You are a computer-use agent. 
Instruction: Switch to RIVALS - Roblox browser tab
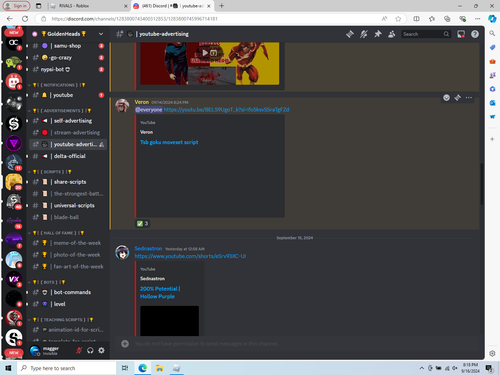89,6
